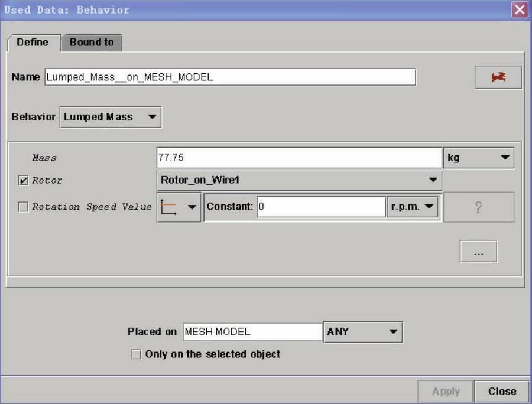532x404 pixels.
Task: Check Only on the selected object
Action: (136, 354)
